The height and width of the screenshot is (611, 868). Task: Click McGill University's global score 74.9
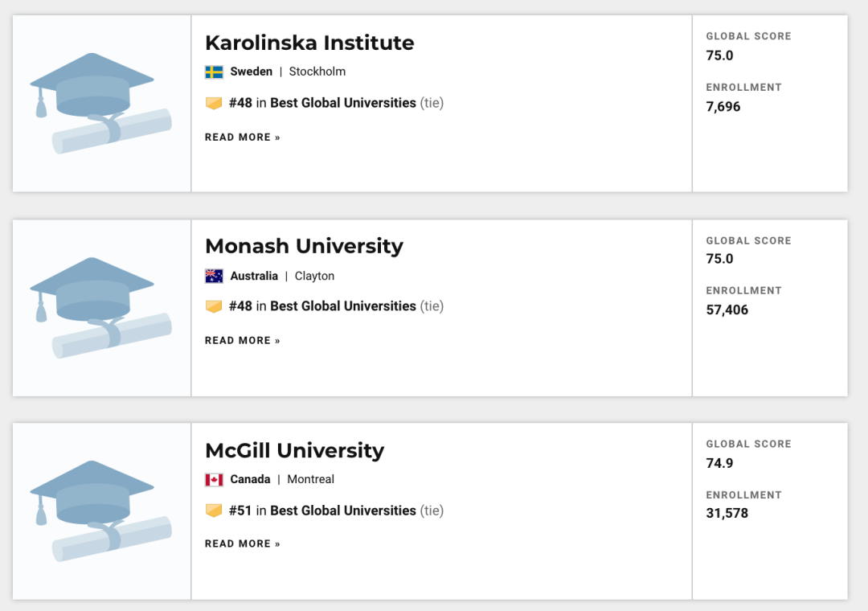tap(719, 463)
